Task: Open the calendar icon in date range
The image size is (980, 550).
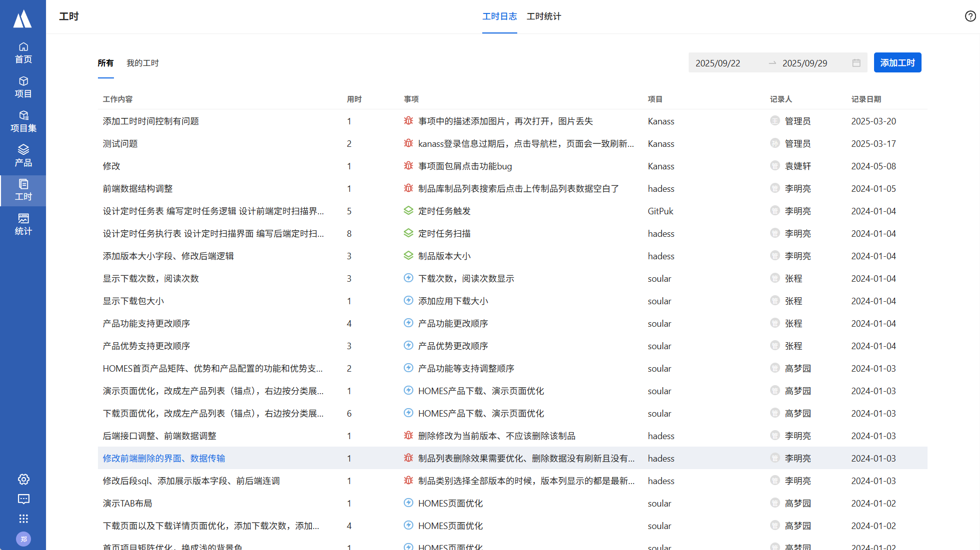Action: [856, 63]
